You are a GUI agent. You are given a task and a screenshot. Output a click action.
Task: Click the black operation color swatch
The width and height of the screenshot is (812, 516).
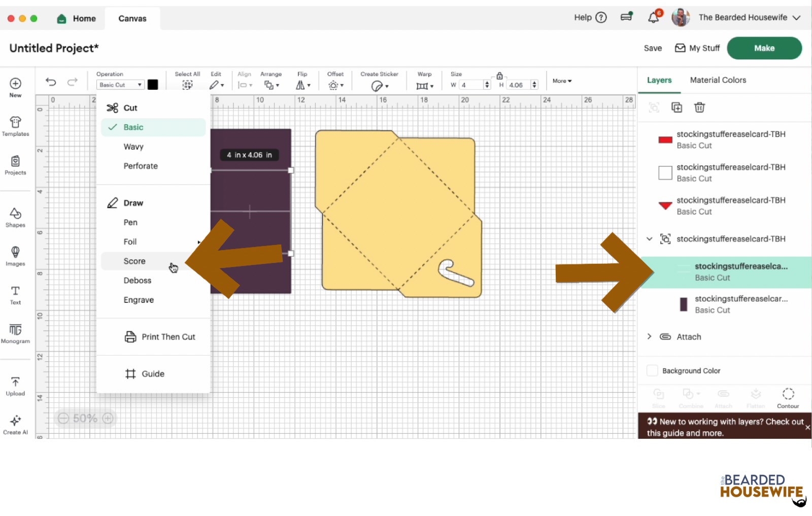tap(153, 85)
